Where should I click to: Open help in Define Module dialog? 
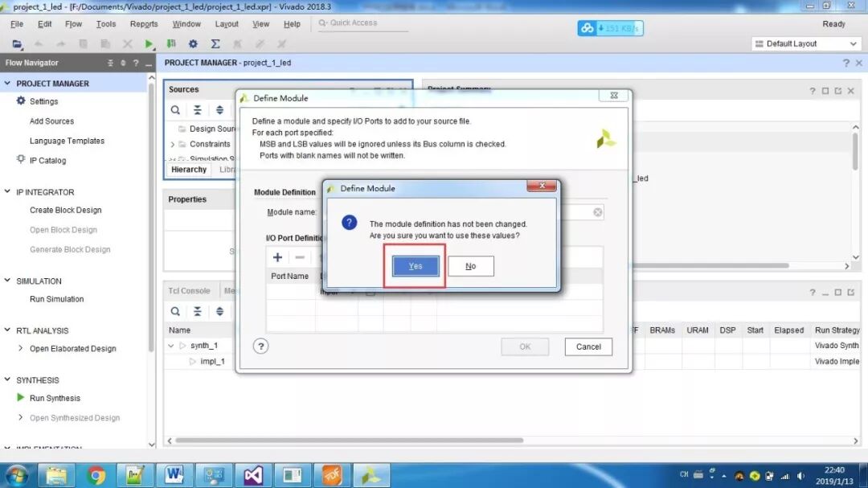(260, 347)
